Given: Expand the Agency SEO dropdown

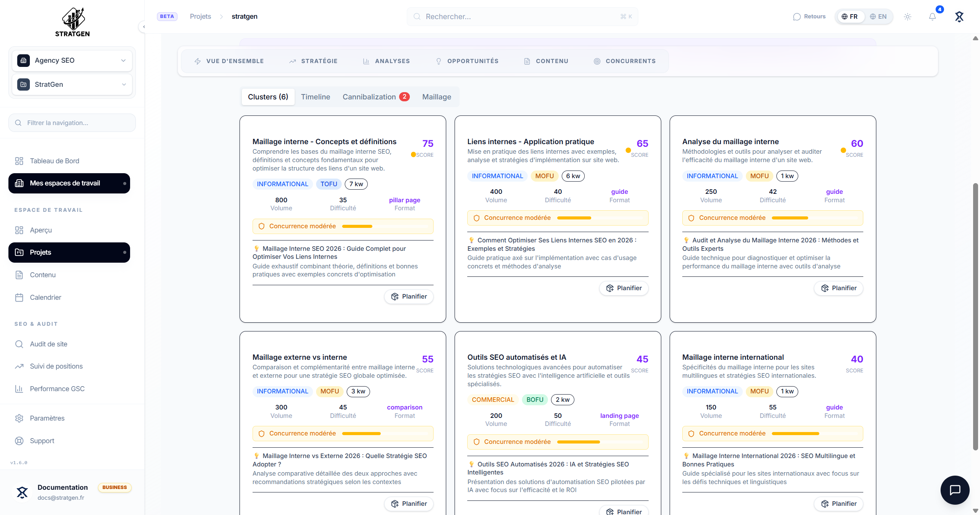Looking at the screenshot, I should click(x=72, y=60).
